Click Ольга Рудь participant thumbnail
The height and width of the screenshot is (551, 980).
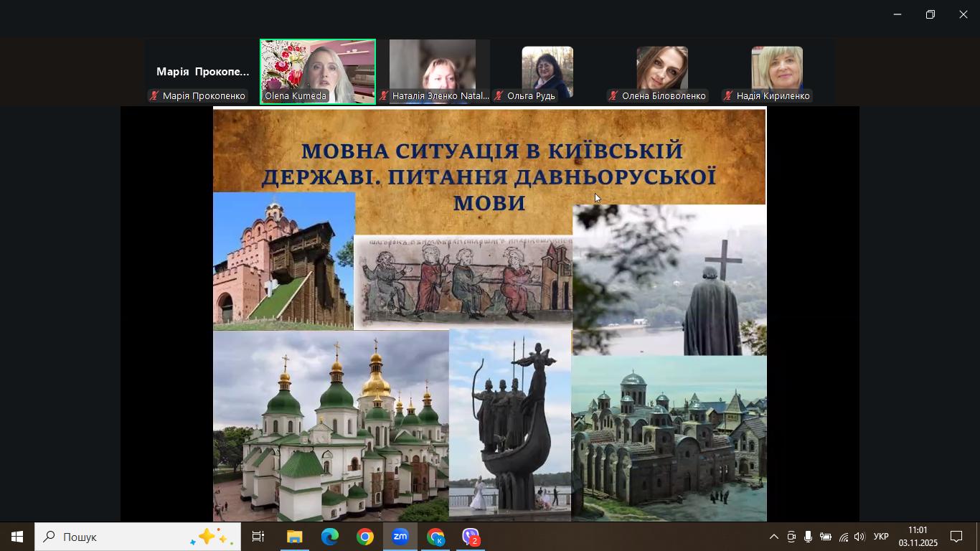(x=547, y=71)
